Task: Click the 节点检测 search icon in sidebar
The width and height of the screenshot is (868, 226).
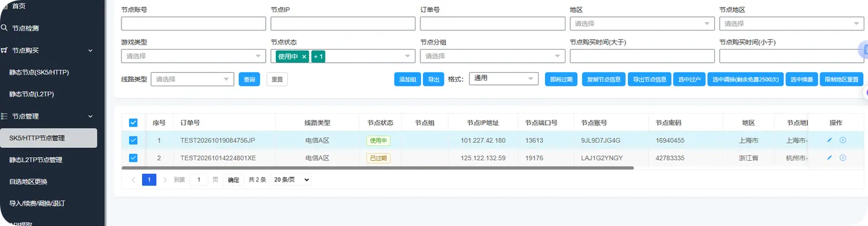Action: [x=4, y=28]
